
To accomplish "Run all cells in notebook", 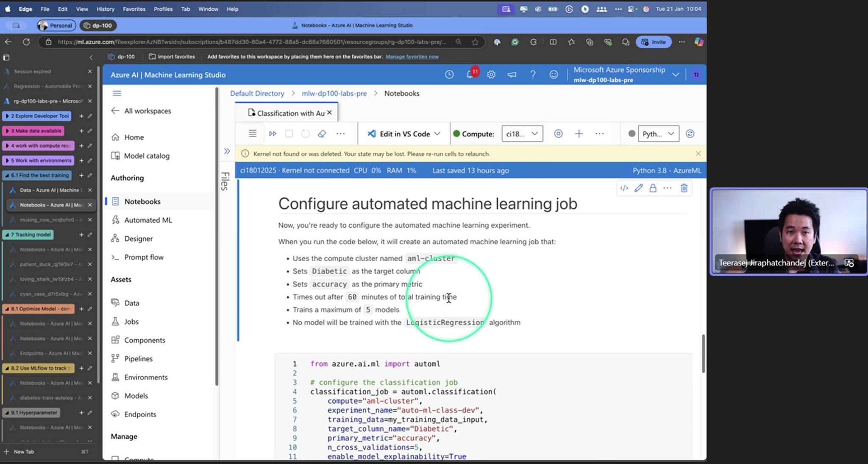I will pyautogui.click(x=273, y=134).
